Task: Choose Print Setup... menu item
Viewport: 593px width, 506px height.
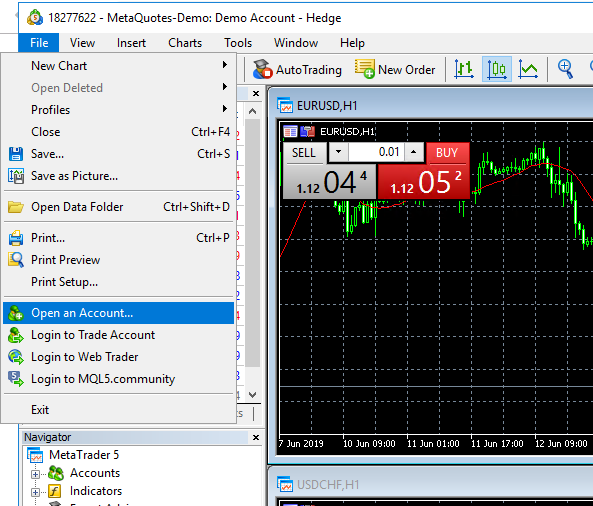Action: (119, 282)
